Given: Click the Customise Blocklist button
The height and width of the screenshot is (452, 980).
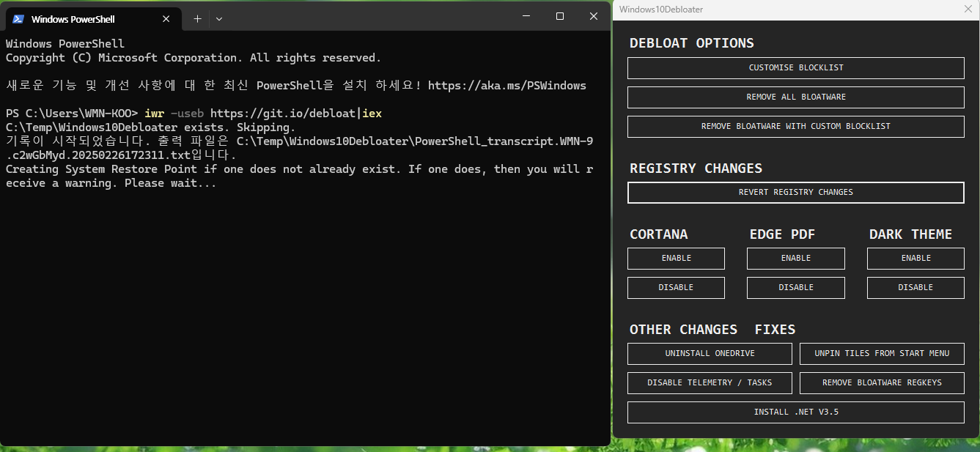Looking at the screenshot, I should (x=796, y=67).
